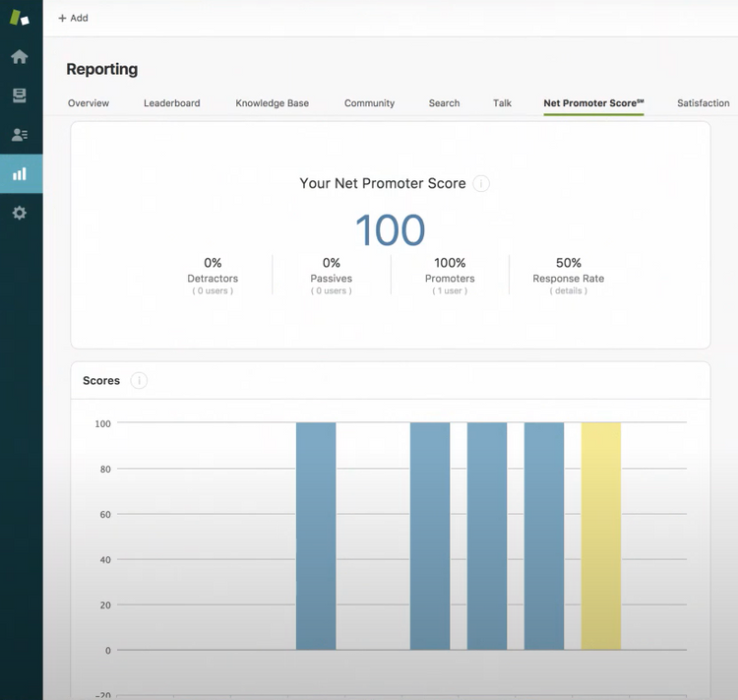738x700 pixels.
Task: Switch to the Satisfaction tab
Action: [704, 102]
